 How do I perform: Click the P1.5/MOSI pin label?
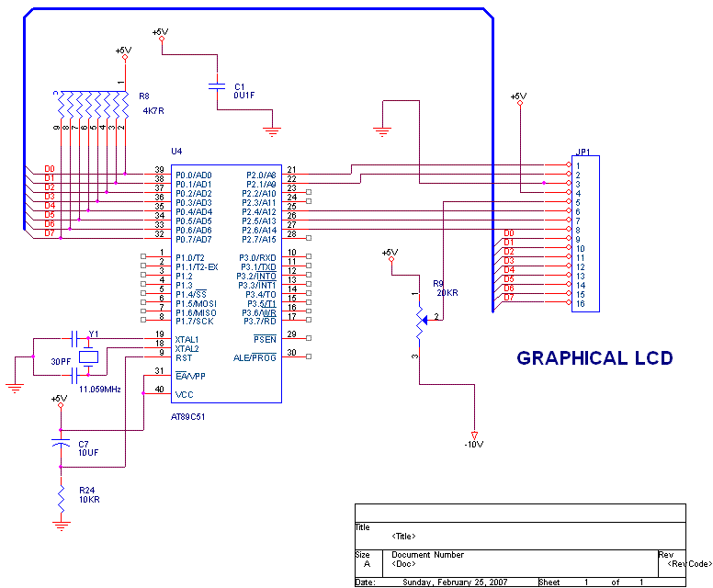(196, 303)
